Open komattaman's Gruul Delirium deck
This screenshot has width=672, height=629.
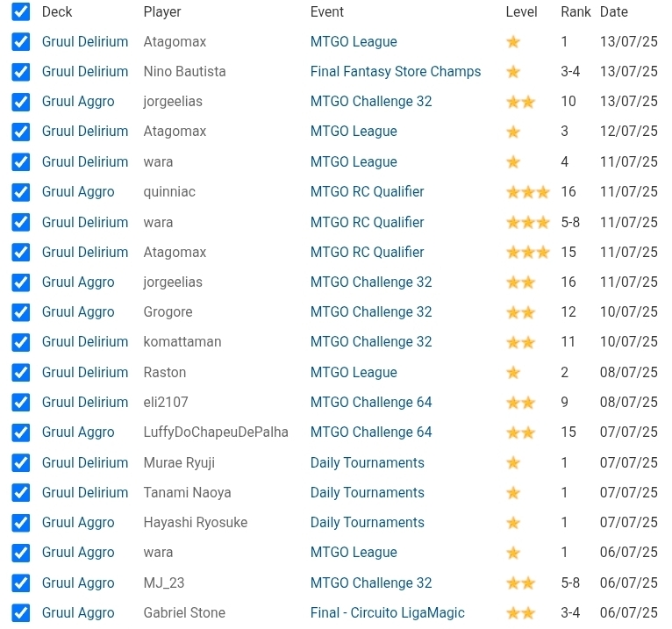(85, 342)
